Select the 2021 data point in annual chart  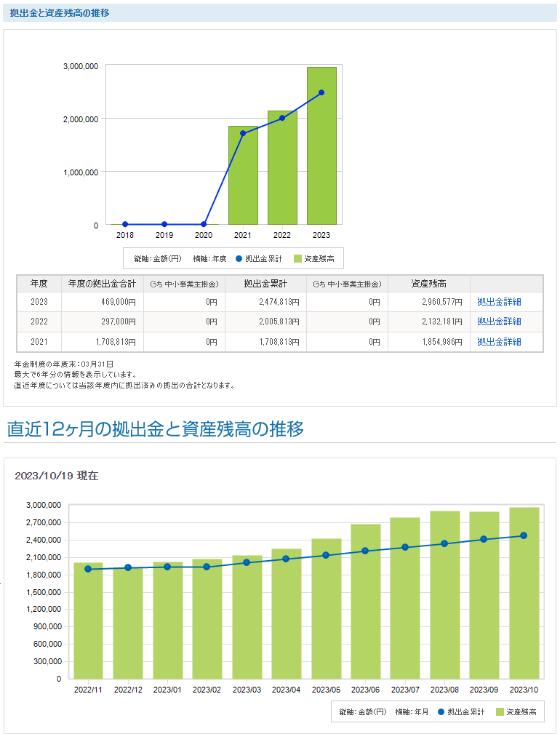click(x=243, y=133)
